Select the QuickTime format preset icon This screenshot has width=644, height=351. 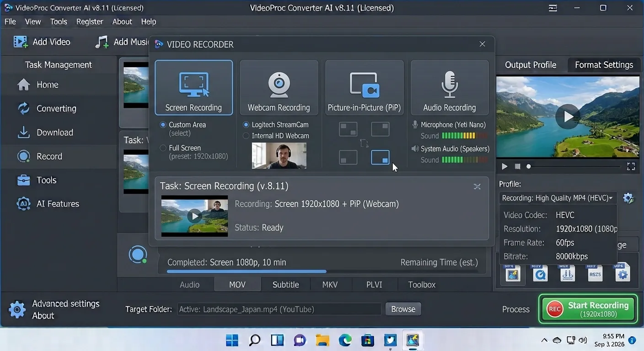click(x=540, y=273)
